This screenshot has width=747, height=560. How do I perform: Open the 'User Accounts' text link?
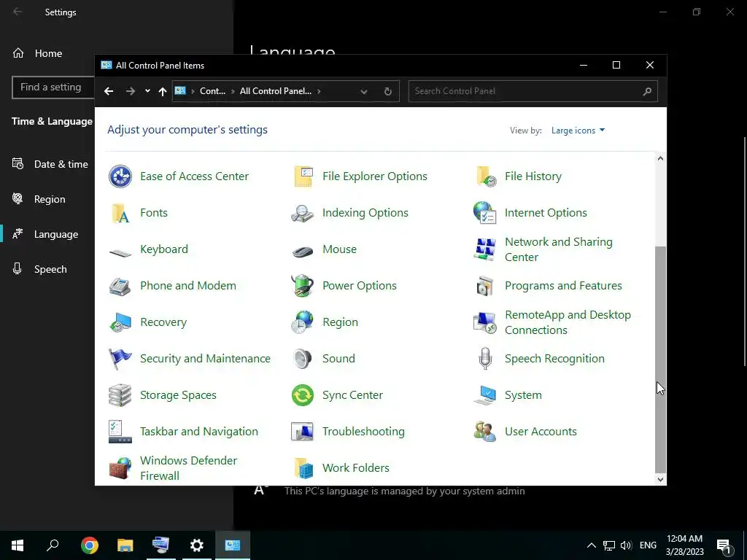click(x=541, y=432)
